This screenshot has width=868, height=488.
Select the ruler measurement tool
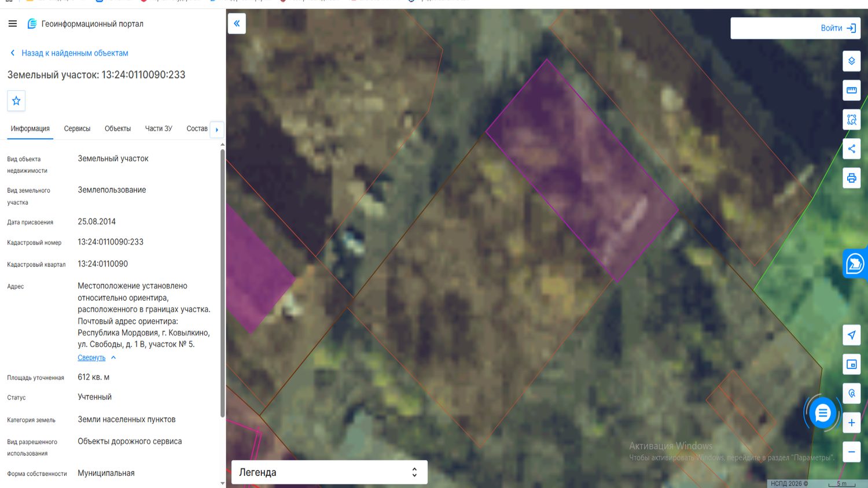pyautogui.click(x=852, y=90)
